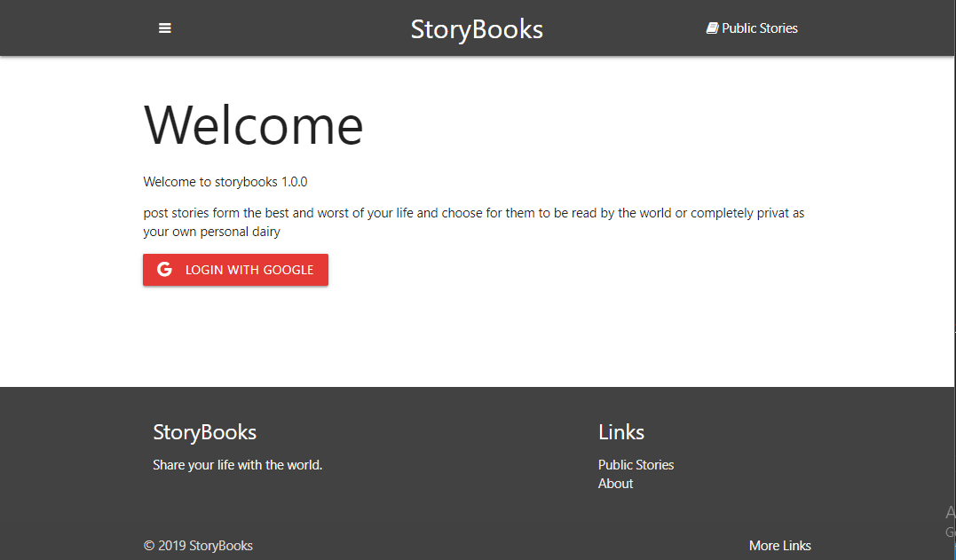Select More Links at the footer bottom
Screen dimensions: 956x560
[x=779, y=546]
